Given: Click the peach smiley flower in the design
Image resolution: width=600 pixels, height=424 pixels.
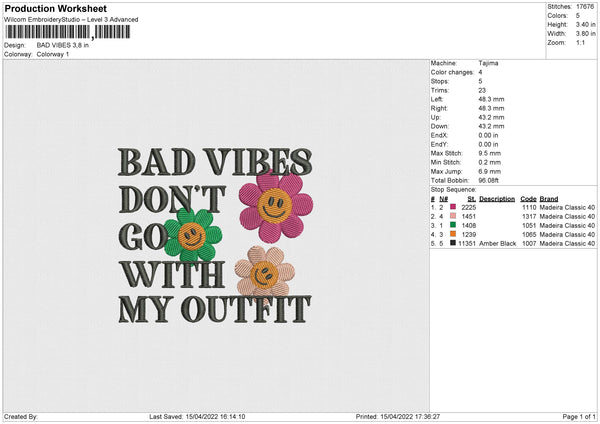Looking at the screenshot, I should pos(265,275).
